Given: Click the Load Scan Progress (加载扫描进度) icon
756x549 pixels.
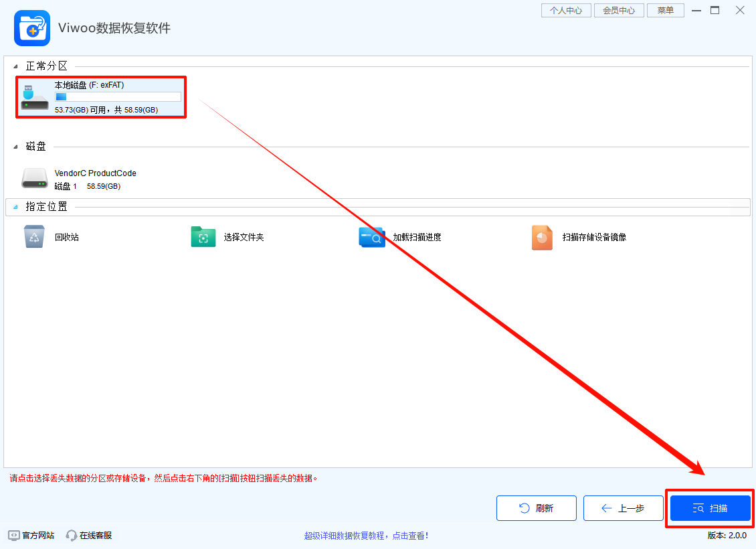Looking at the screenshot, I should pos(372,237).
